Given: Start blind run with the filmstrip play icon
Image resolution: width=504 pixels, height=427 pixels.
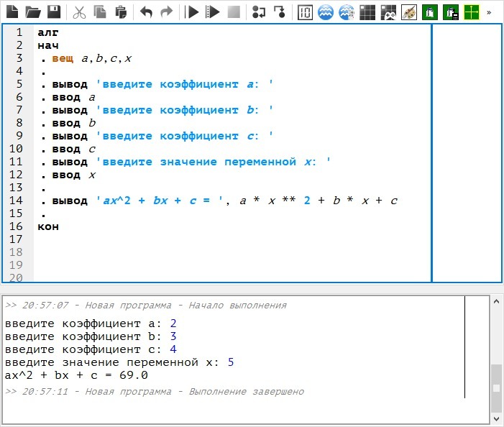Looking at the screenshot, I should click(x=212, y=12).
